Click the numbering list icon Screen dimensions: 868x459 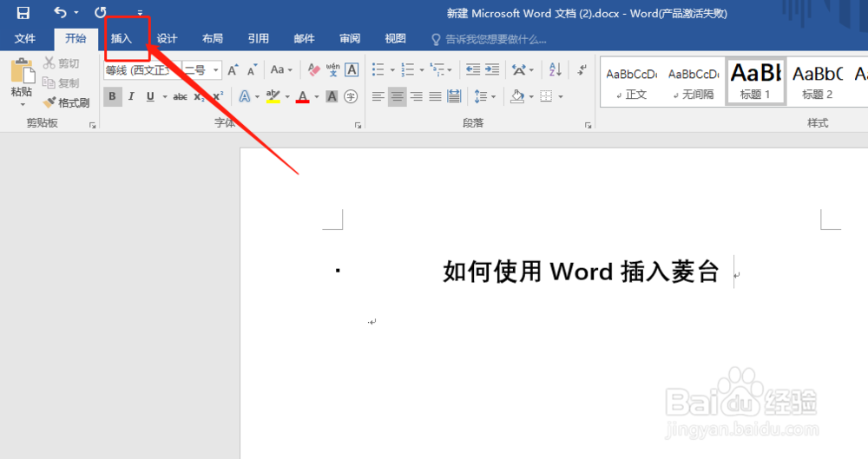(x=407, y=69)
